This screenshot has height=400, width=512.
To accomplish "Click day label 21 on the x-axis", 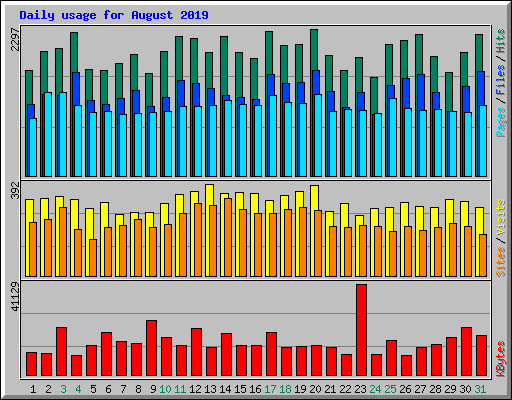I will coord(330,389).
